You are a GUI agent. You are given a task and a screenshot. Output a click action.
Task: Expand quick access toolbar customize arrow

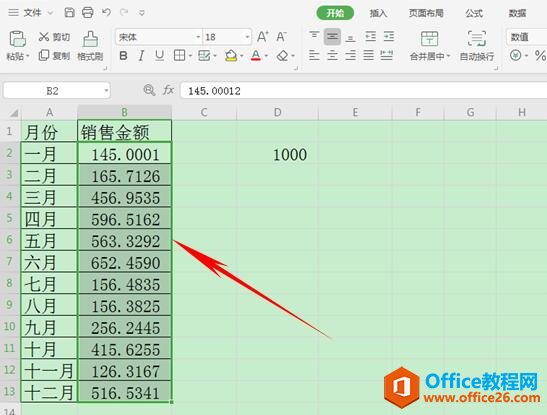coord(142,13)
